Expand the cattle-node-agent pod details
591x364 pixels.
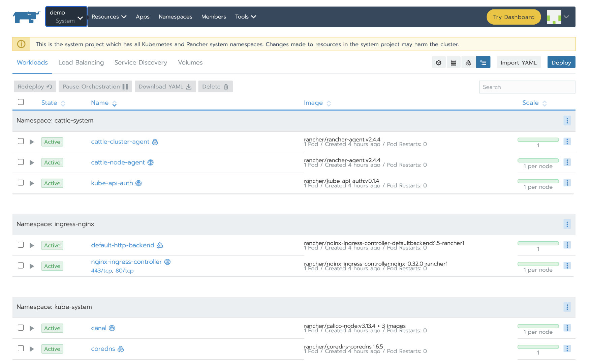(32, 162)
